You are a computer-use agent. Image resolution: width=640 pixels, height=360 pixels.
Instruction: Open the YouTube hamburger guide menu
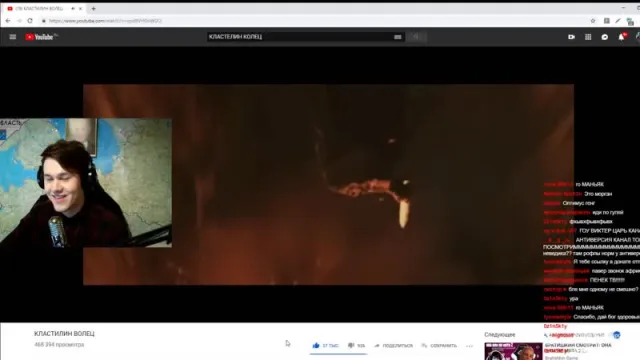(x=13, y=37)
